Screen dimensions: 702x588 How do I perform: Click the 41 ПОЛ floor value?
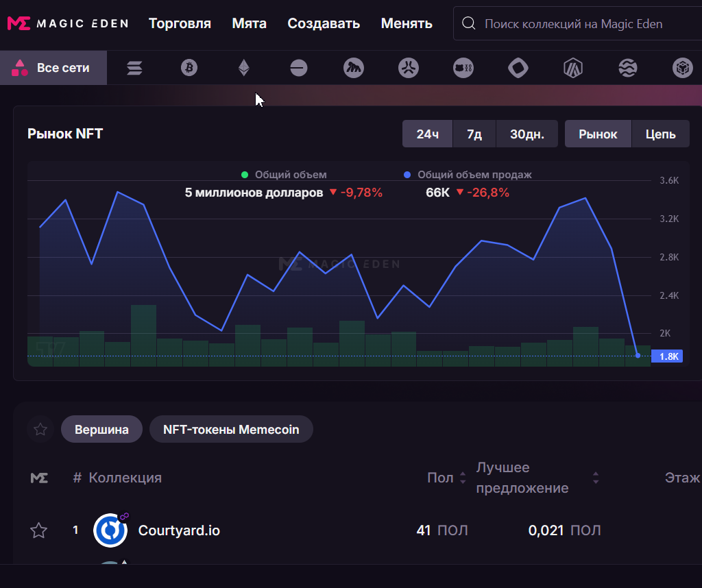click(442, 530)
